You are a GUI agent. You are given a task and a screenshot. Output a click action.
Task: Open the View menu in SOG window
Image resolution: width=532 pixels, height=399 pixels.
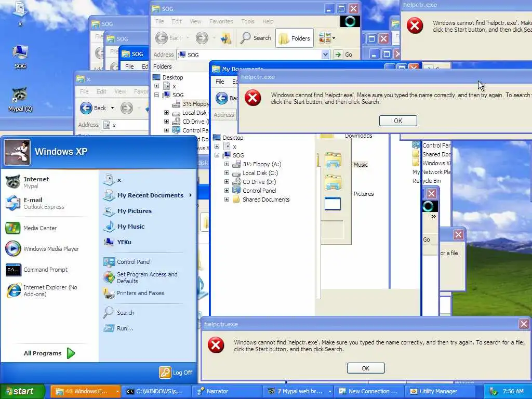pos(195,21)
